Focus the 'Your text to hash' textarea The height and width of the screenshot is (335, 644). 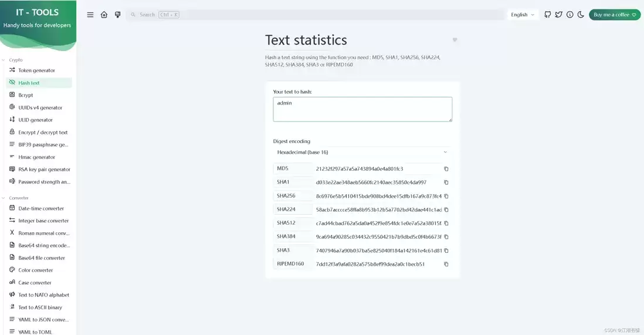[362, 109]
